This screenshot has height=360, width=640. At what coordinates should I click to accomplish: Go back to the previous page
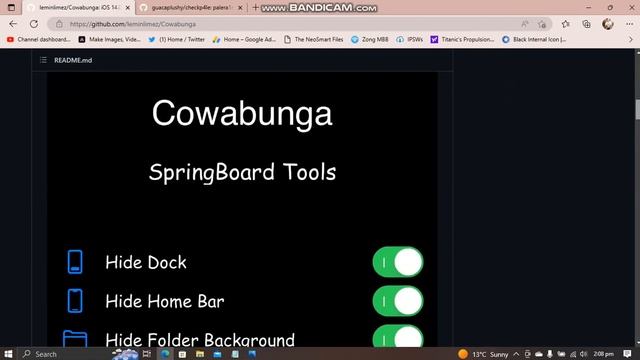click(x=13, y=24)
